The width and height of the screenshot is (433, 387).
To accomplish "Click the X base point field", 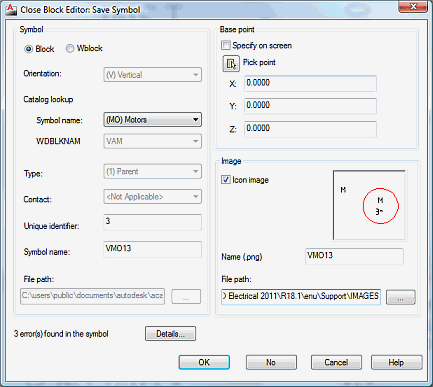I will pos(310,83).
